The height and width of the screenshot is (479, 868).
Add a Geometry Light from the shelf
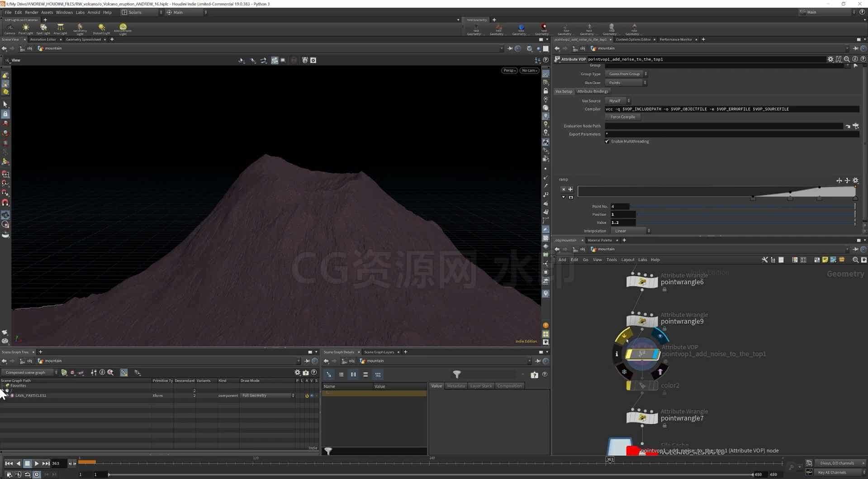pos(80,29)
